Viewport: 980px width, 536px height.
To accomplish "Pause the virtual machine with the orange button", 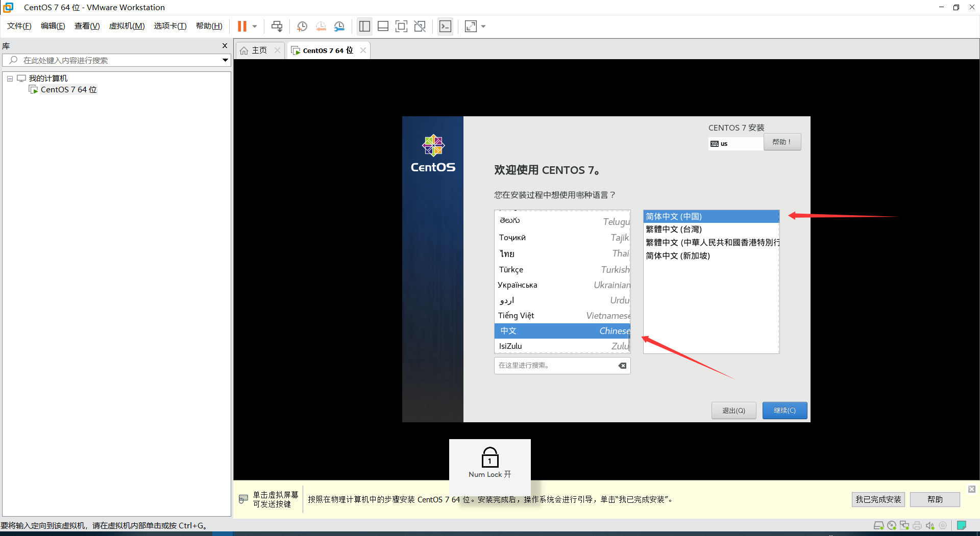I will tap(242, 26).
